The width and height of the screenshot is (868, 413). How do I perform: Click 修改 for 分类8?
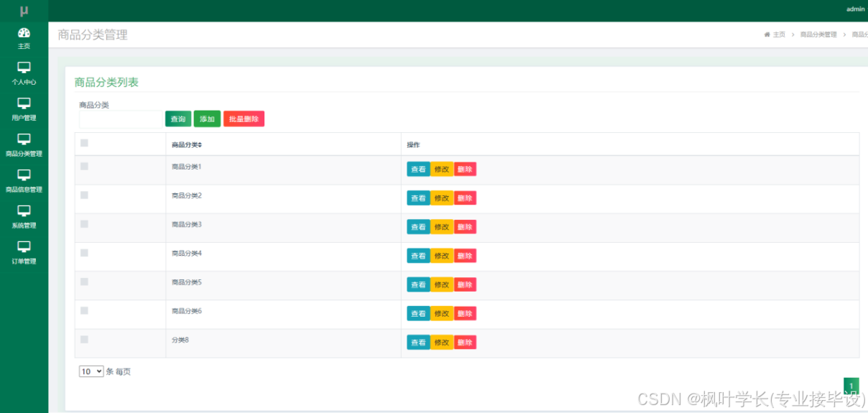point(441,343)
